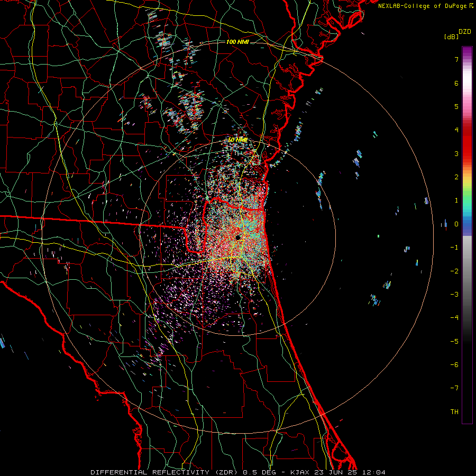Click the -3 value on the color scale
The image size is (476, 476).
[454, 295]
